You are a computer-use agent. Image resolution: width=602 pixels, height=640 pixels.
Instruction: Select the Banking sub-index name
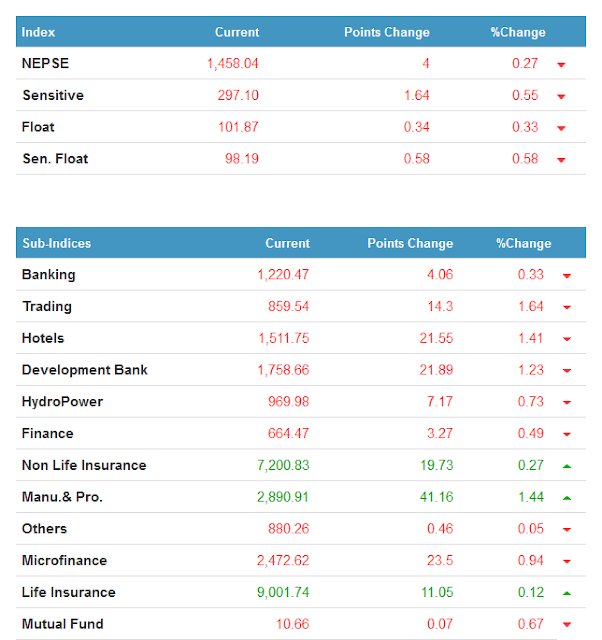tap(49, 275)
